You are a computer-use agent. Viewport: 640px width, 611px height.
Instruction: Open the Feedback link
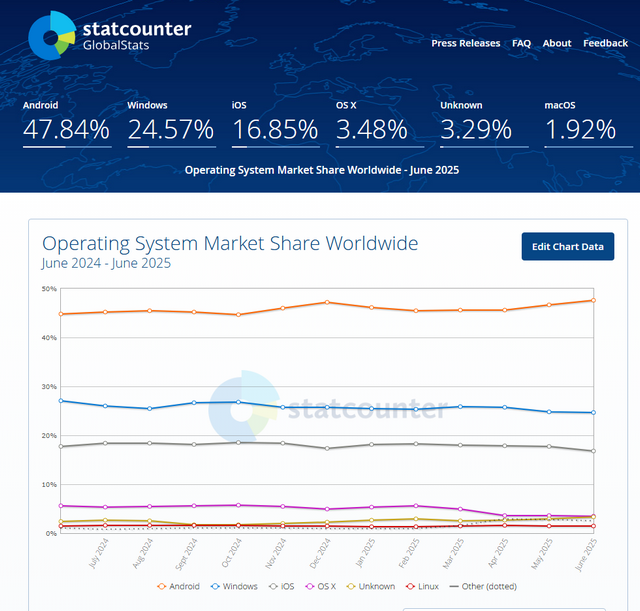pyautogui.click(x=605, y=43)
